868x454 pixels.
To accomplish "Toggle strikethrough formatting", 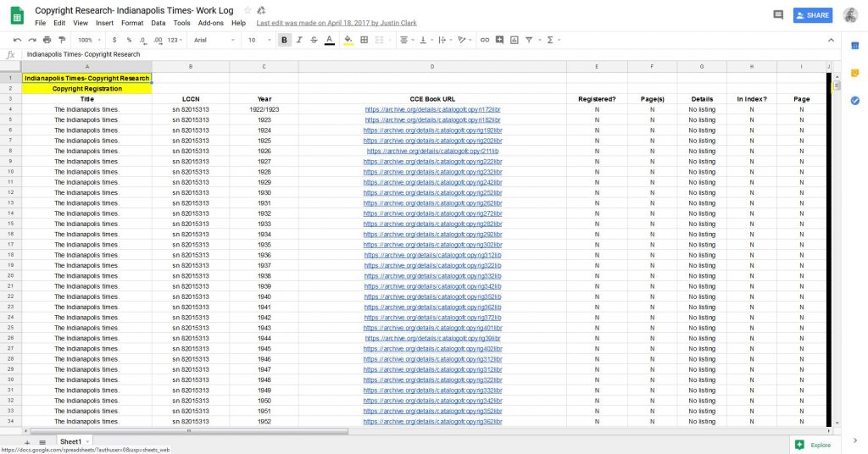I will pyautogui.click(x=314, y=40).
